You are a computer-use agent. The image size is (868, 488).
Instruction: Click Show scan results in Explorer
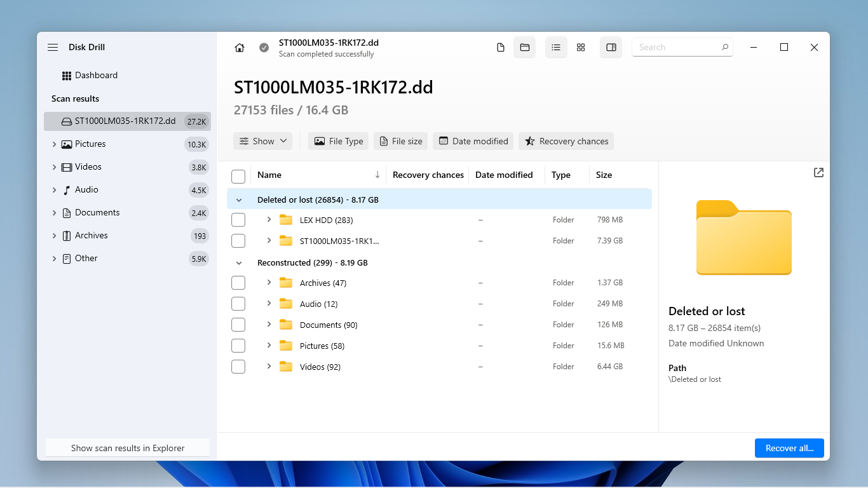[128, 448]
